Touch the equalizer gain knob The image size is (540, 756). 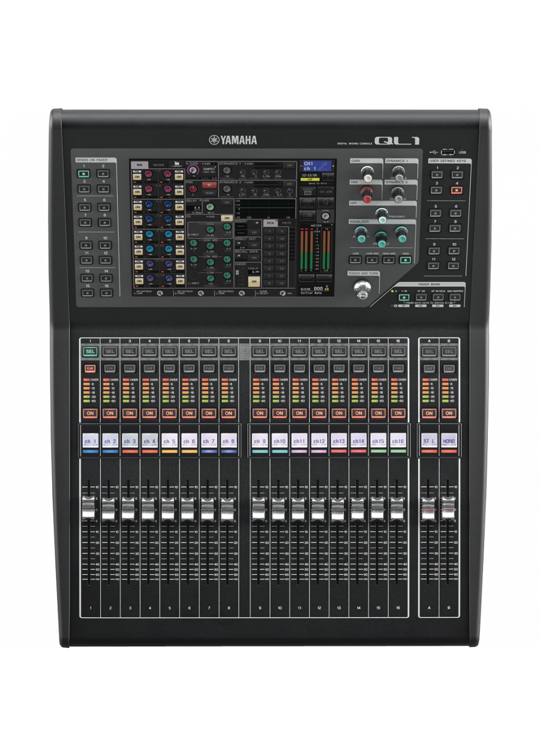[401, 235]
